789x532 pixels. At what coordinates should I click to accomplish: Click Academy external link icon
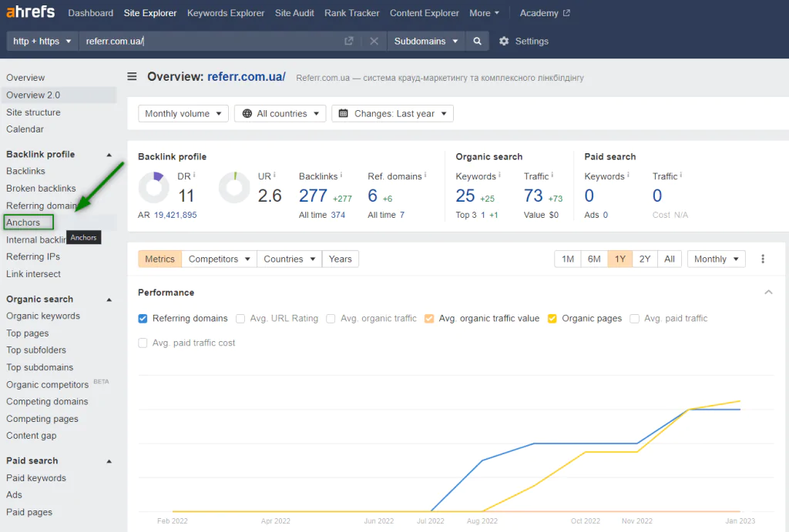click(x=566, y=13)
